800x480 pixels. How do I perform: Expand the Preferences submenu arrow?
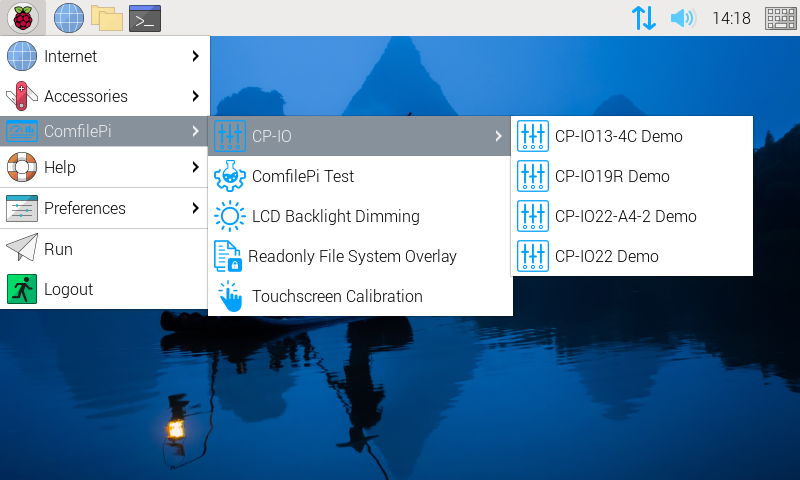[196, 208]
